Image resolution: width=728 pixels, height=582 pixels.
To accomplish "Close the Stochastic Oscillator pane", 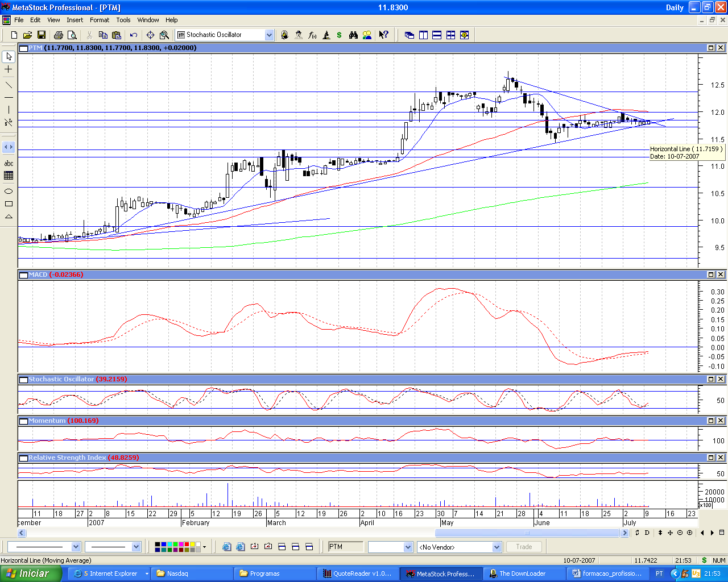I will [x=721, y=379].
